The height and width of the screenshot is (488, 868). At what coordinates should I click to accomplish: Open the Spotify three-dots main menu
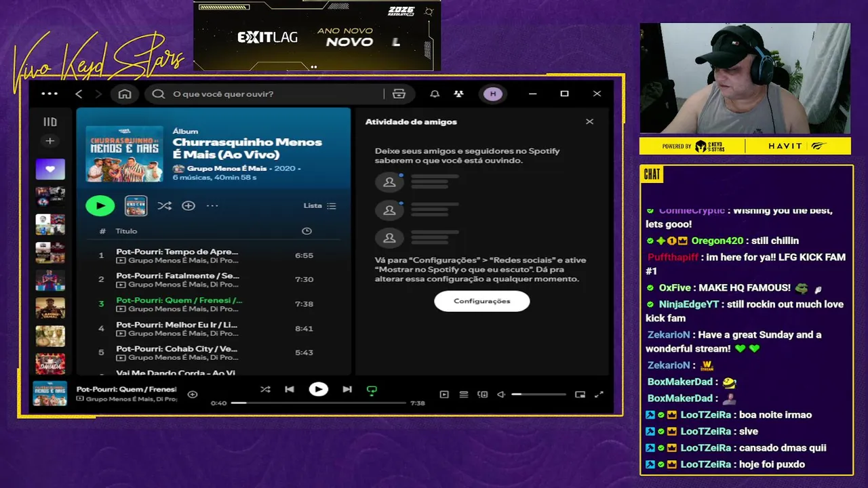(50, 94)
